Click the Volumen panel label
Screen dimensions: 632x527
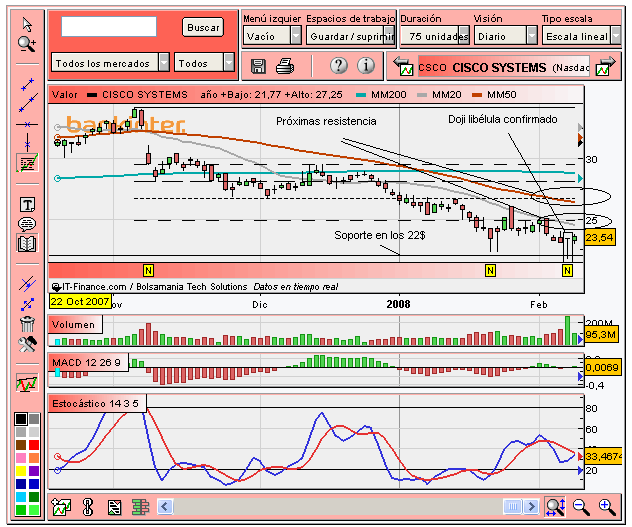[75, 325]
